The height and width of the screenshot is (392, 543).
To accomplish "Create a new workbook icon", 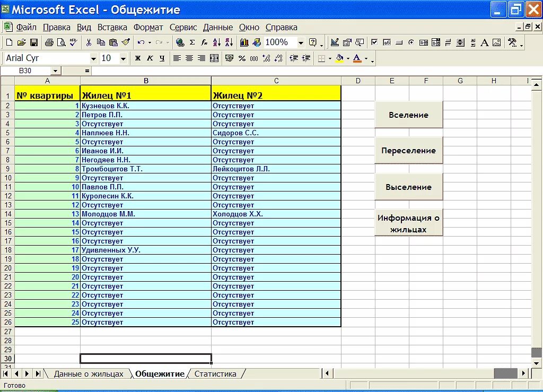I will 10,42.
